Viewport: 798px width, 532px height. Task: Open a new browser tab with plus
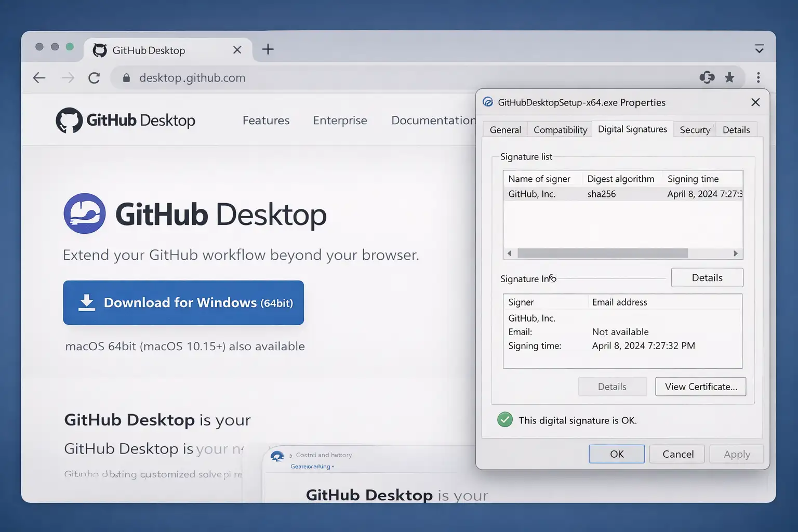click(268, 49)
